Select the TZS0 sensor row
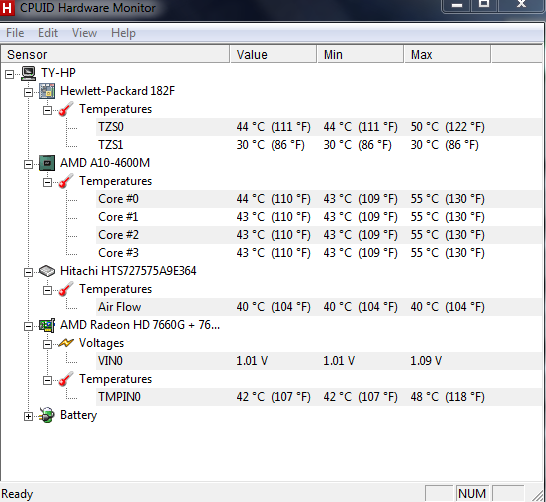The image size is (546, 502). pyautogui.click(x=319, y=127)
